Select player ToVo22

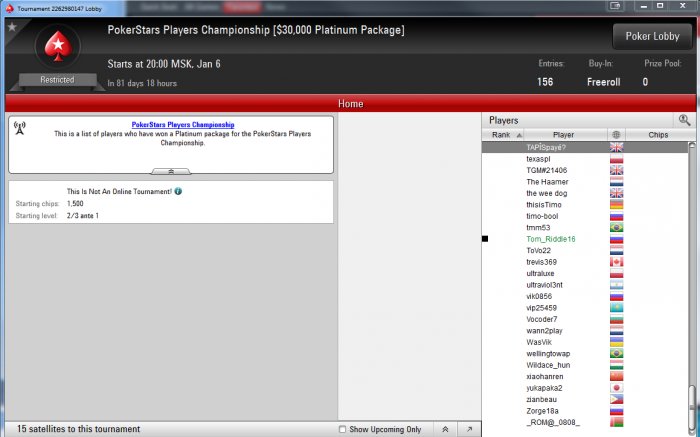(538, 250)
